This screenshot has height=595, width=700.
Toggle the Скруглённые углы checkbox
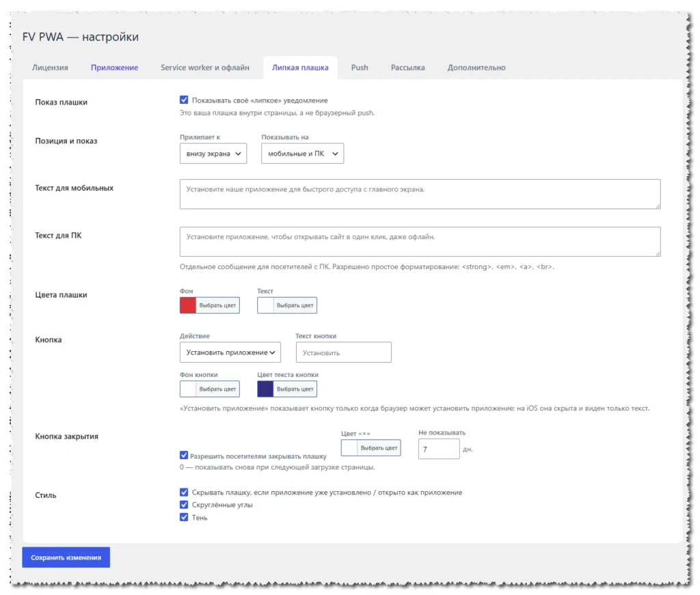184,504
